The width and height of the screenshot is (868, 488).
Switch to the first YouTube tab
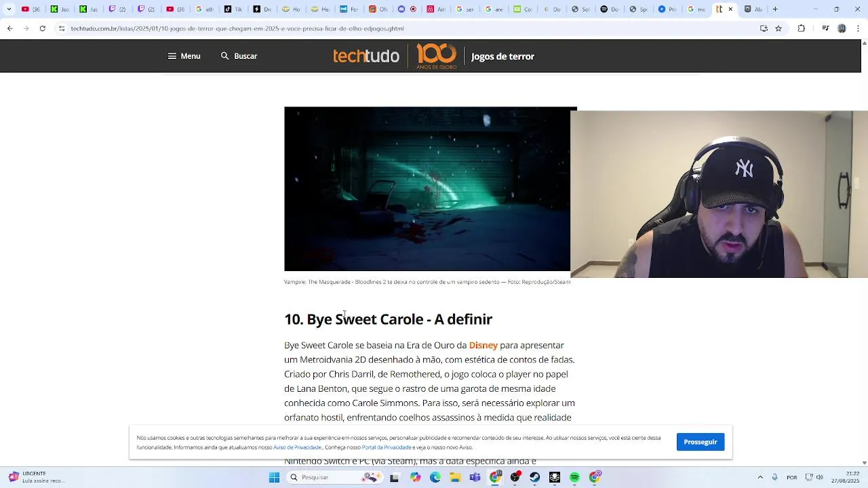coord(31,9)
